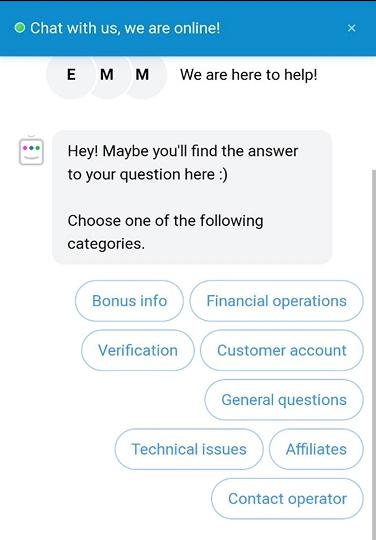This screenshot has height=540, width=376.
Task: Click the "to your question here :)" line
Action: point(147,174)
